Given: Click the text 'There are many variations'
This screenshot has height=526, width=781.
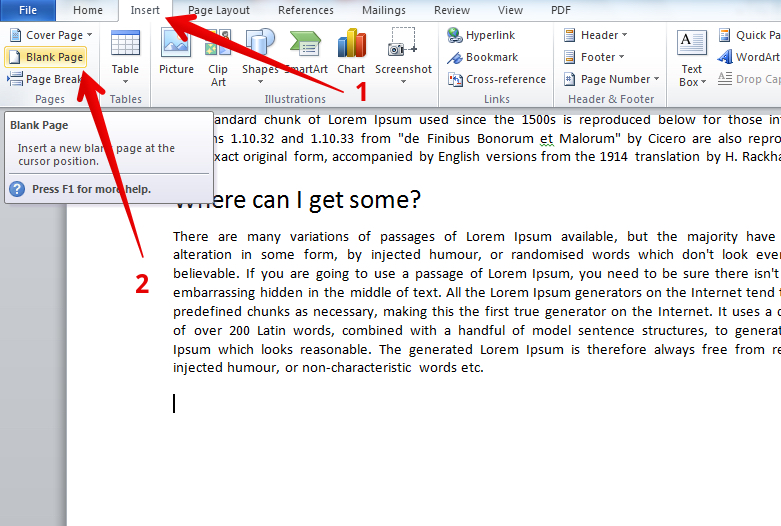Looking at the screenshot, I should (x=261, y=237).
